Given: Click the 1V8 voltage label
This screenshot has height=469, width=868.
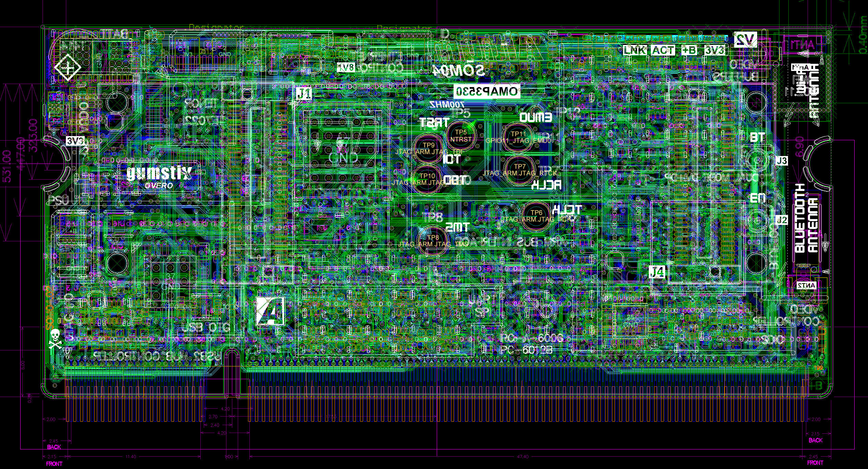Looking at the screenshot, I should [346, 67].
